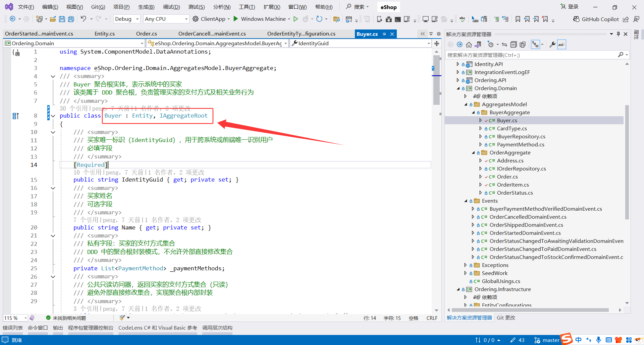Click the 登录 sign-in button
Image resolution: width=644 pixels, height=345 pixels.
click(570, 7)
